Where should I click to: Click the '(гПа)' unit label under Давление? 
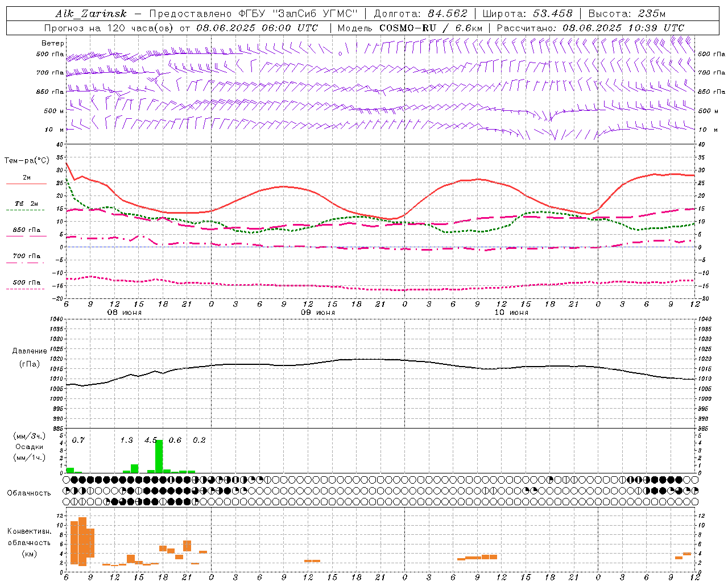coord(30,364)
